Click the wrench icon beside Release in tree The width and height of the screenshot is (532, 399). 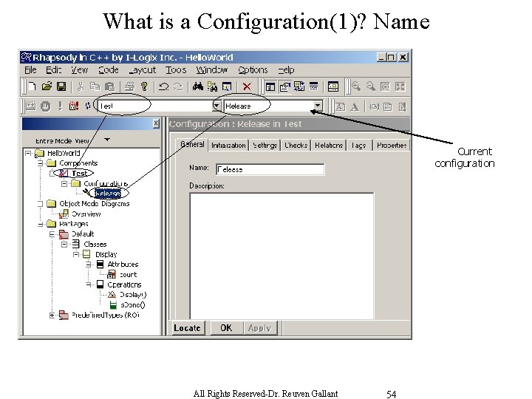coord(87,192)
